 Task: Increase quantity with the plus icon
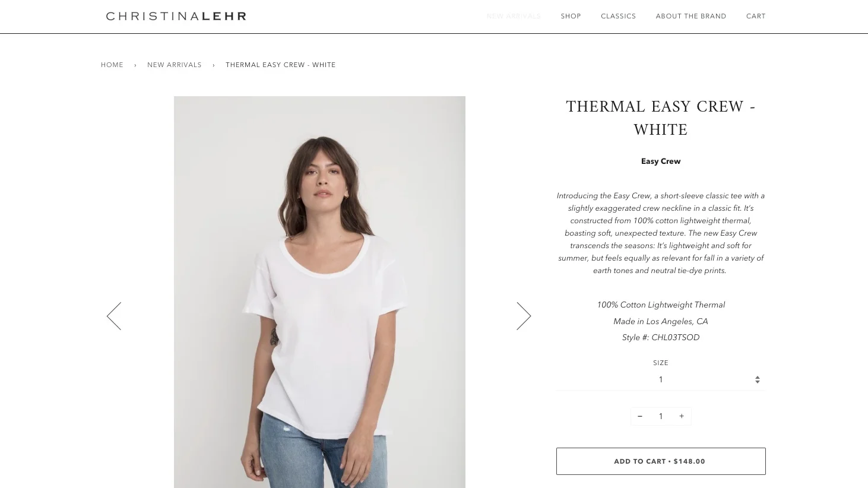(x=682, y=416)
